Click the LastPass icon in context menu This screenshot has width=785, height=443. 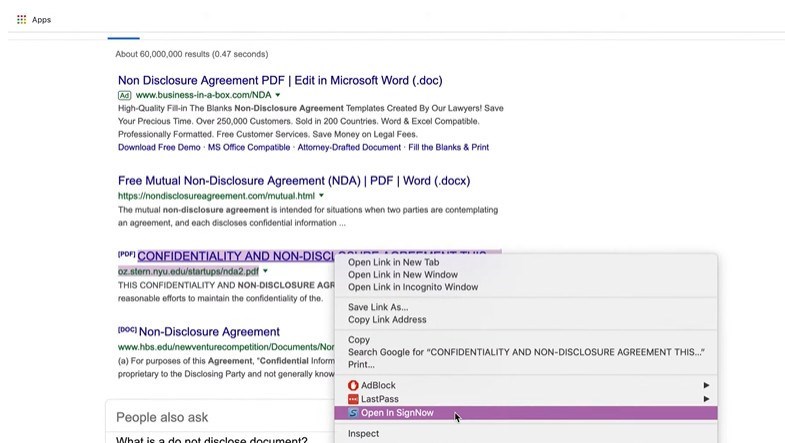(353, 399)
